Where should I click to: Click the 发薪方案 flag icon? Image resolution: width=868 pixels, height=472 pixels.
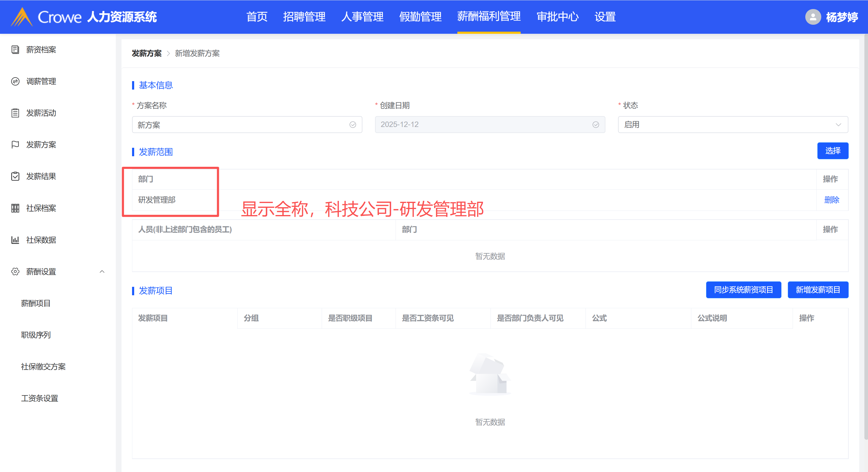15,145
